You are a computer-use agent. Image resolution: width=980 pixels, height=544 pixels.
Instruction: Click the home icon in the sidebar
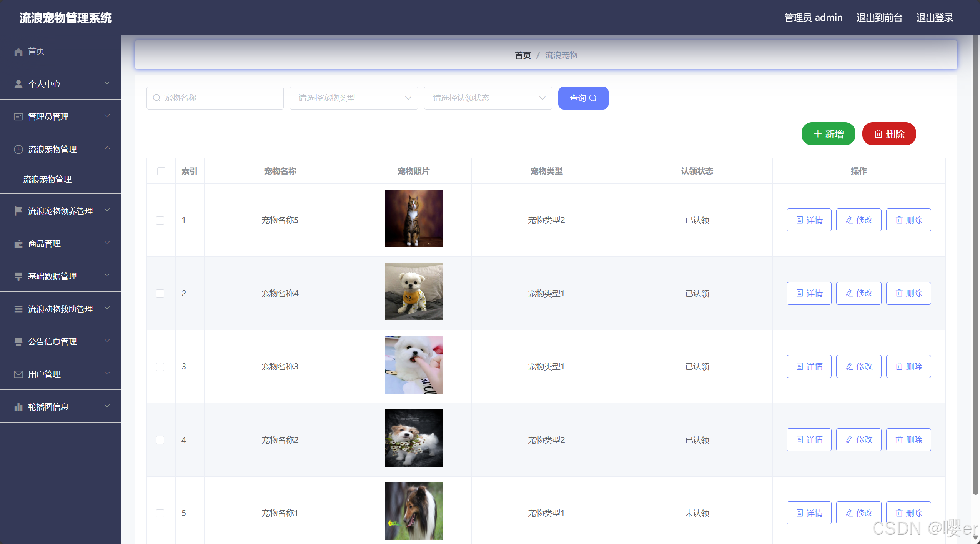point(18,52)
